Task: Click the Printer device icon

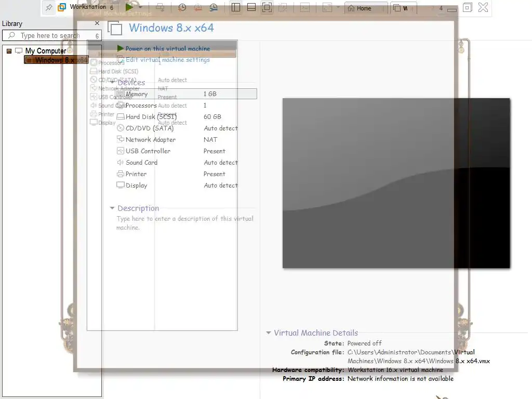Action: [121, 174]
